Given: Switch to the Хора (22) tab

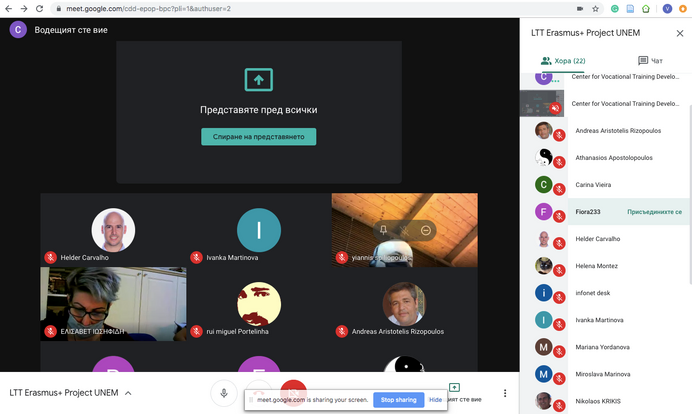Looking at the screenshot, I should click(563, 61).
